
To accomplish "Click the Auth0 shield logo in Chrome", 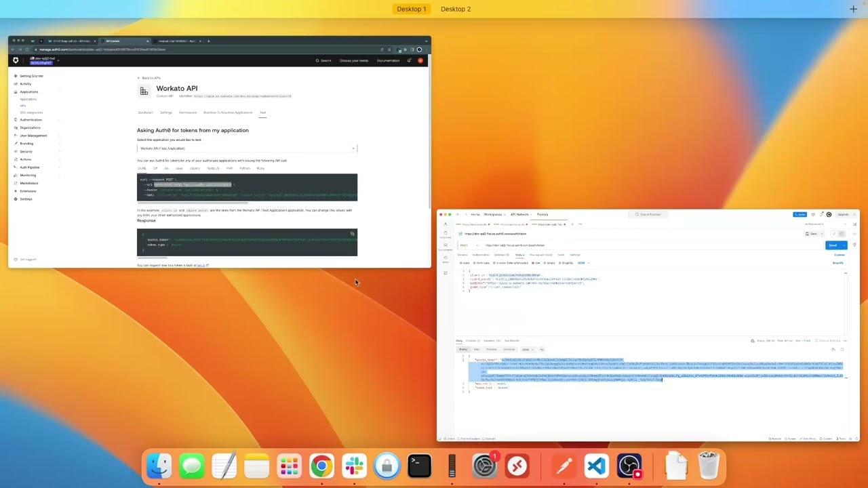I will (16, 60).
